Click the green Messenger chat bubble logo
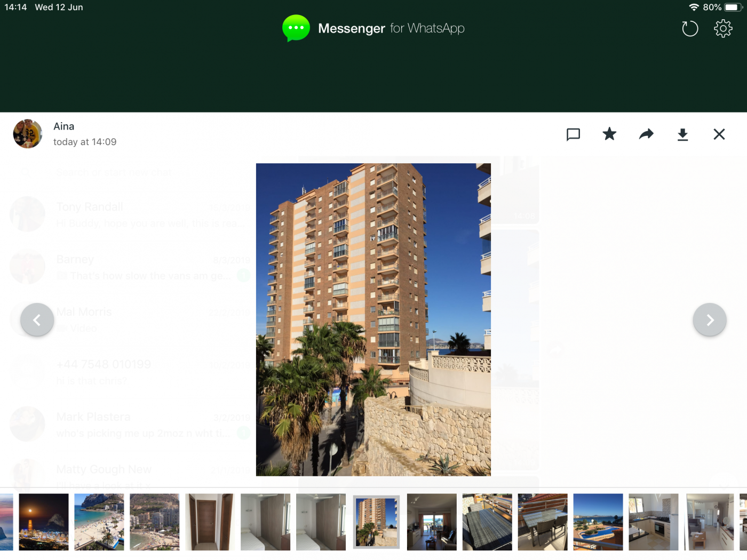The image size is (747, 560). point(296,28)
